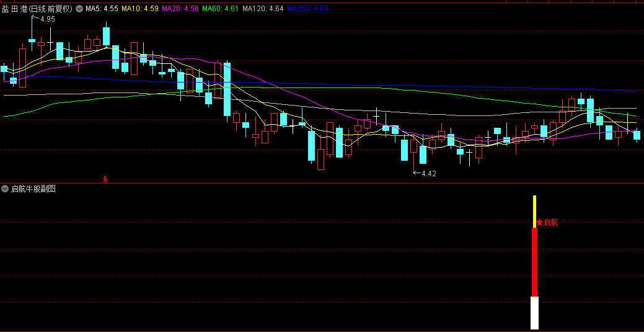
Task: Click the red segment of signal bar
Action: coord(534,262)
